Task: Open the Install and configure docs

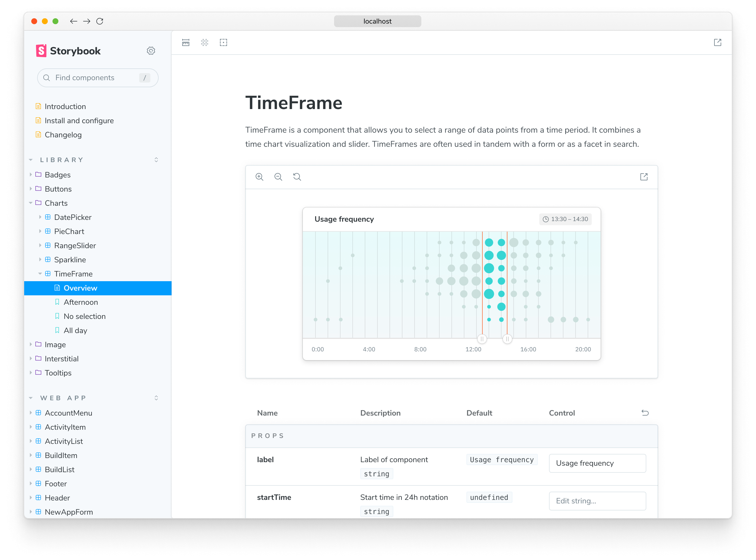Action: pyautogui.click(x=79, y=120)
